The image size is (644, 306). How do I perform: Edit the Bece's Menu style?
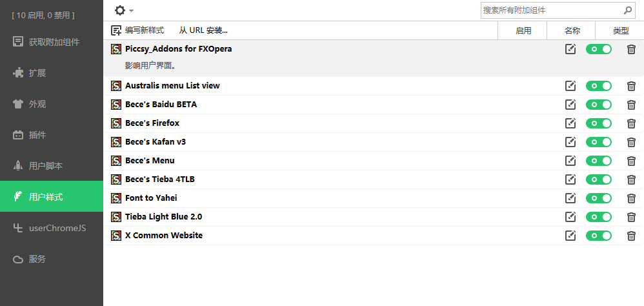tap(570, 161)
